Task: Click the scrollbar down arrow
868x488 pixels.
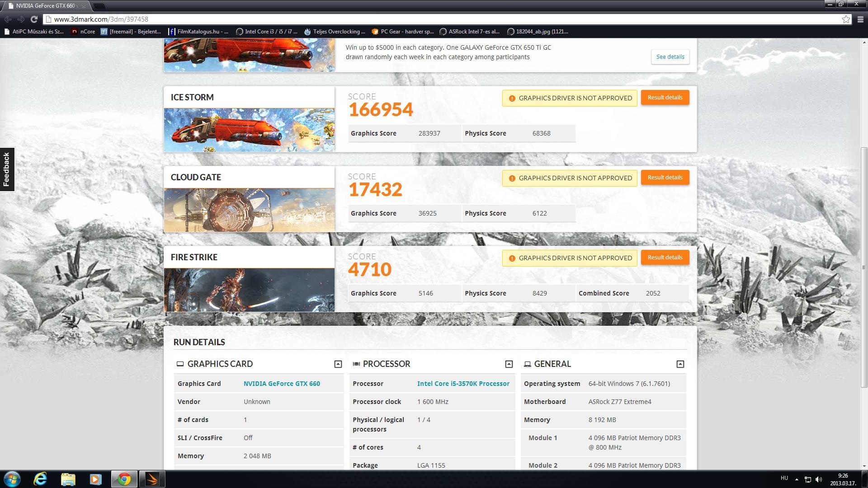Action: coord(864,466)
